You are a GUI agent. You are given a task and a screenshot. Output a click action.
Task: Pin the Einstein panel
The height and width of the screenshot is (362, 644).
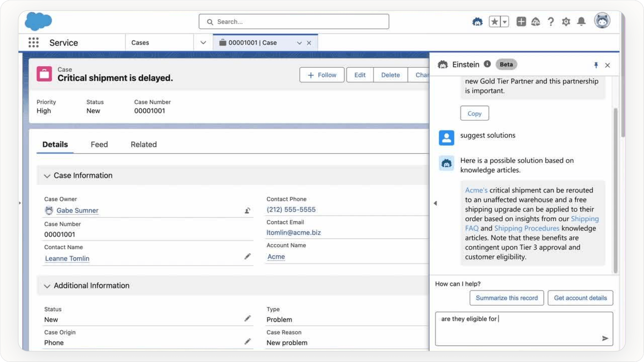(596, 65)
